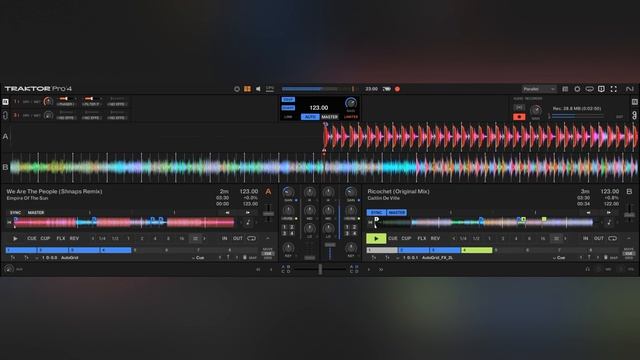Open the layout selector dropdown in header
The height and width of the screenshot is (360, 640).
coord(539,89)
